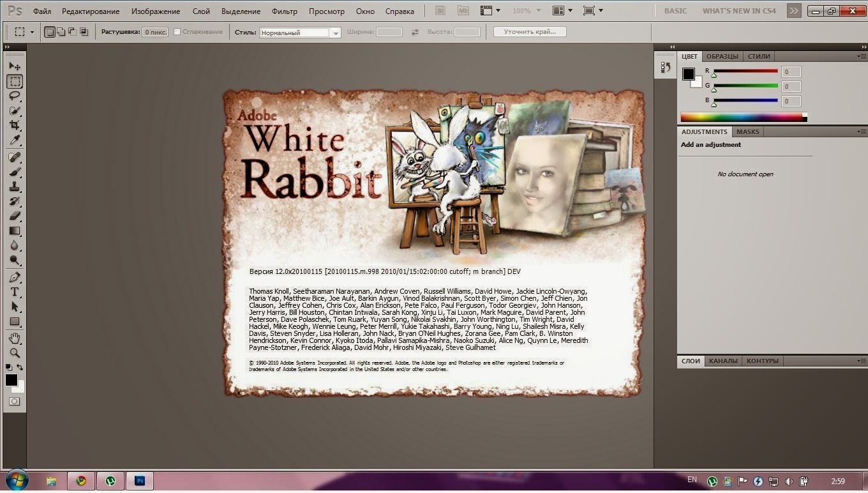The image size is (868, 493).
Task: Show more workspaces via double-arrow button
Action: (x=793, y=11)
